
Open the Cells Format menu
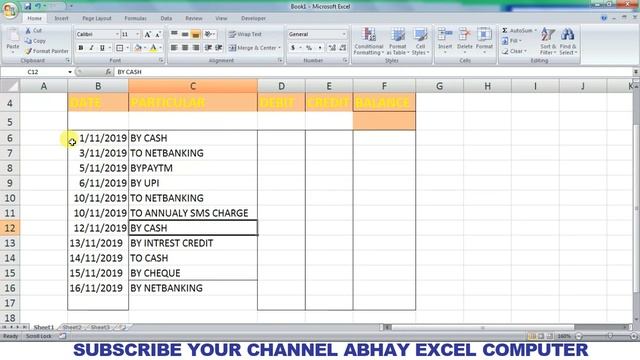484,41
